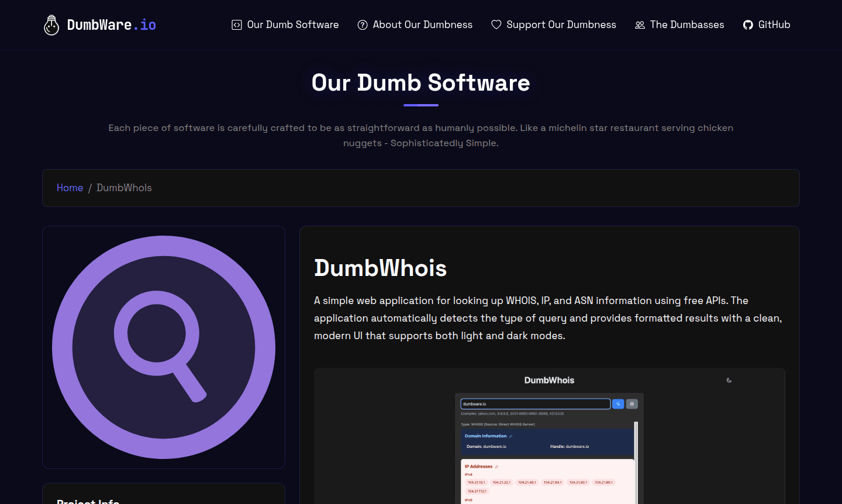Click the code brackets icon beside Our Dumb Software

[236, 25]
